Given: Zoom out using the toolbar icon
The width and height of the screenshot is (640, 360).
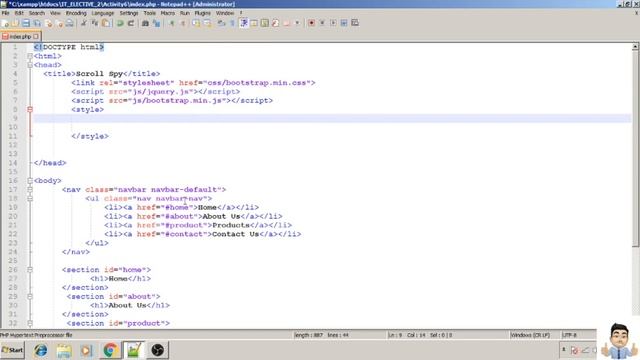Looking at the screenshot, I should (183, 23).
